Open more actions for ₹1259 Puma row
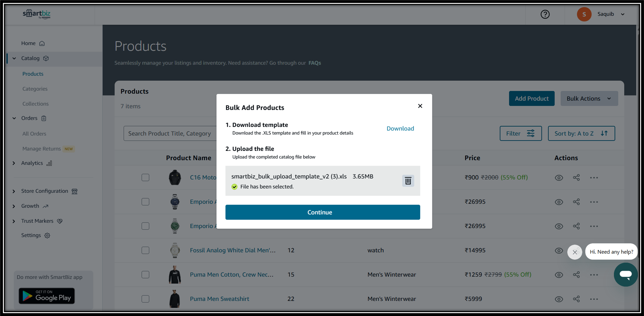The image size is (644, 316). [x=594, y=275]
